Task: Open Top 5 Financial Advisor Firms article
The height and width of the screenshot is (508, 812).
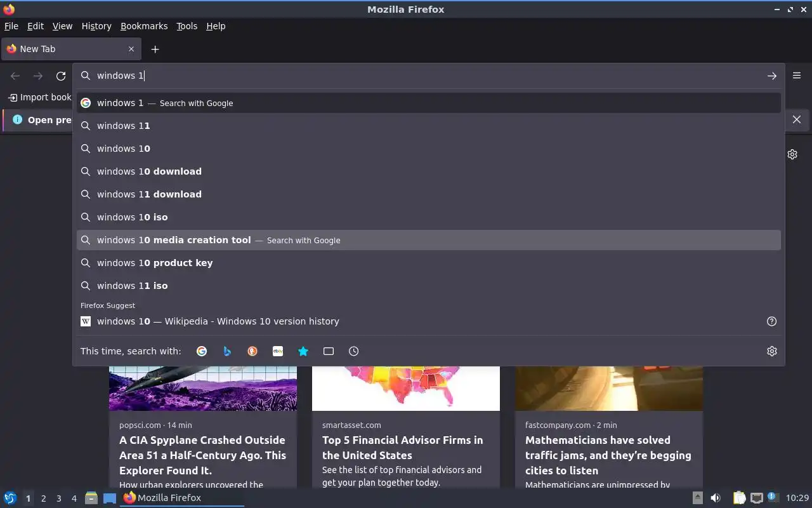Action: pyautogui.click(x=402, y=448)
